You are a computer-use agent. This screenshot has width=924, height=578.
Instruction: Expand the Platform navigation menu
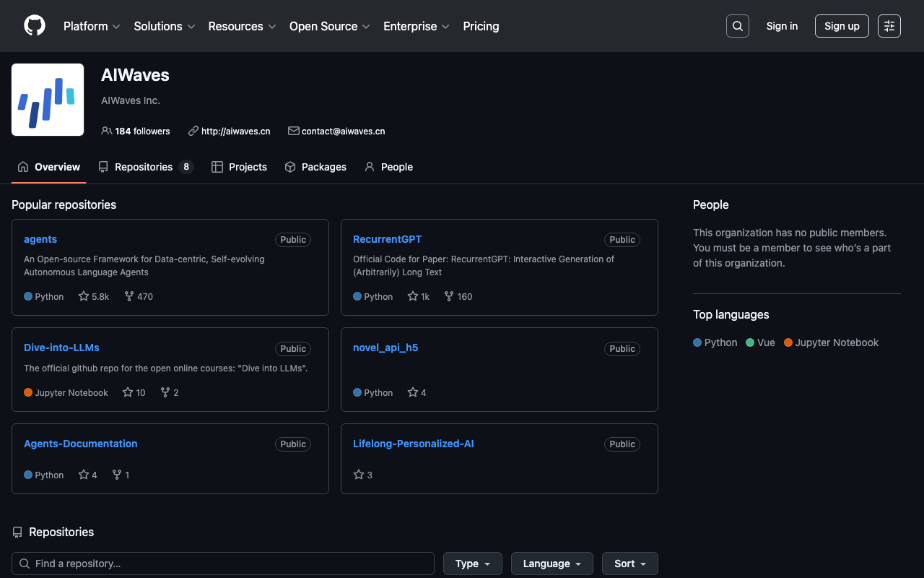(x=92, y=26)
